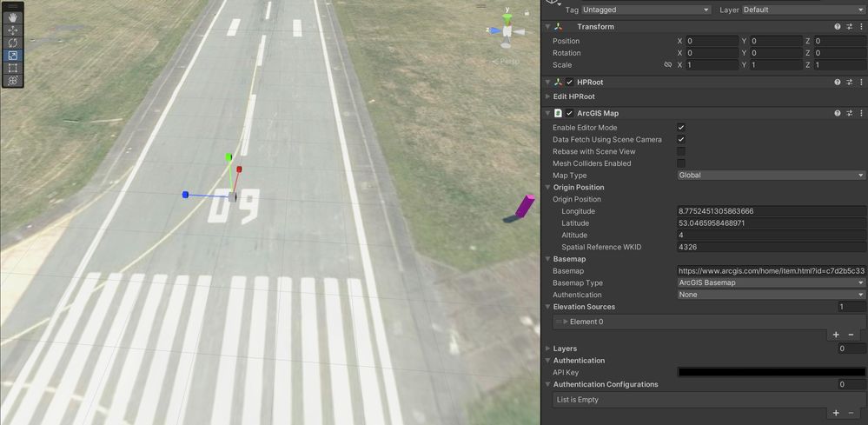This screenshot has width=868, height=425.
Task: Open Transform component help reference
Action: point(838,27)
